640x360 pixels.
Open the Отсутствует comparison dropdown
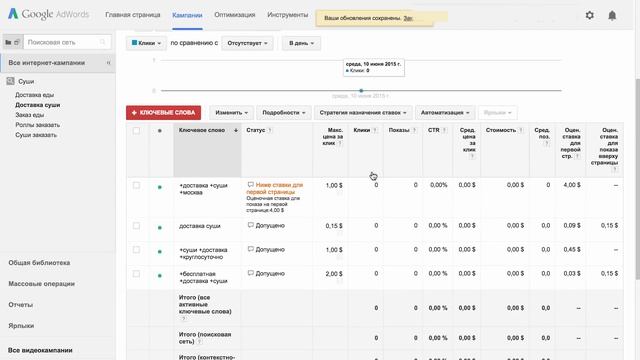coord(247,43)
